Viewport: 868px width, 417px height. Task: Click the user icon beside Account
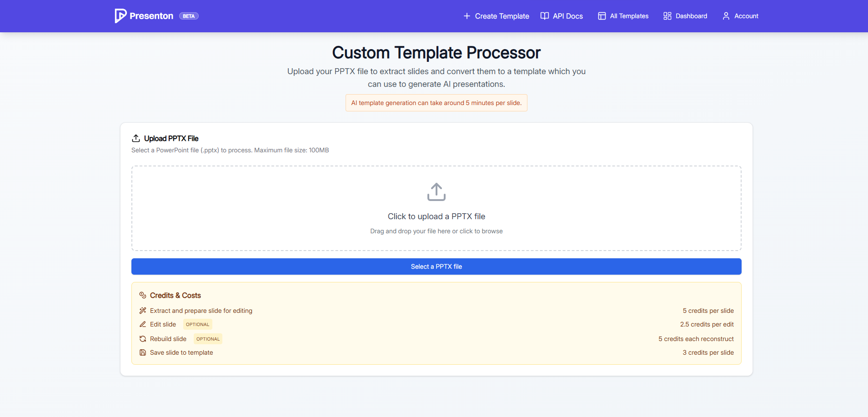726,16
